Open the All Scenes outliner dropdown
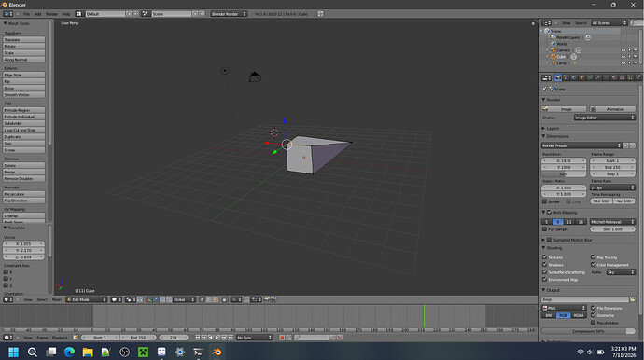This screenshot has height=360, width=644. coord(609,23)
